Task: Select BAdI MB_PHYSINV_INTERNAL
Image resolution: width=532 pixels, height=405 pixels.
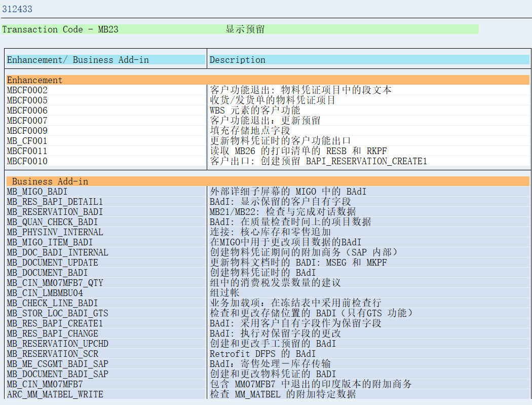Action: pos(55,232)
